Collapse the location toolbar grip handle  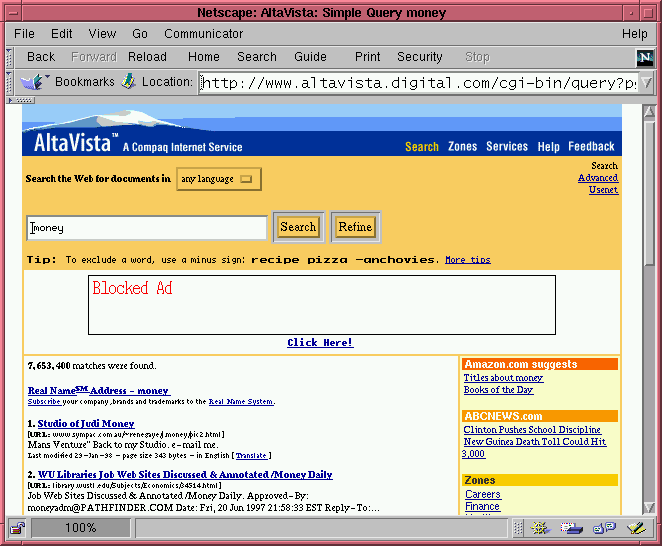pyautogui.click(x=11, y=82)
